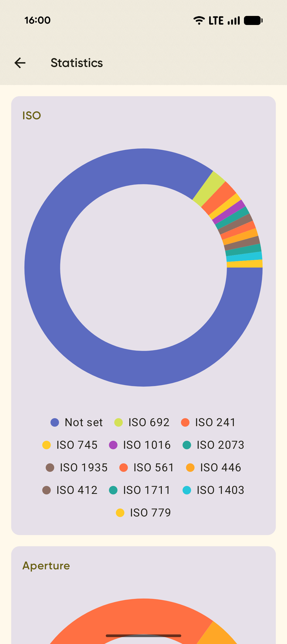Tap the cellular signal bars icon
287x644 pixels.
tap(234, 20)
